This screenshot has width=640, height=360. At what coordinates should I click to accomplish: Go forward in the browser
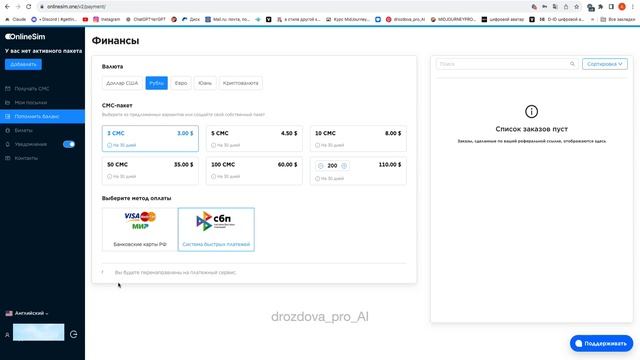pos(18,7)
